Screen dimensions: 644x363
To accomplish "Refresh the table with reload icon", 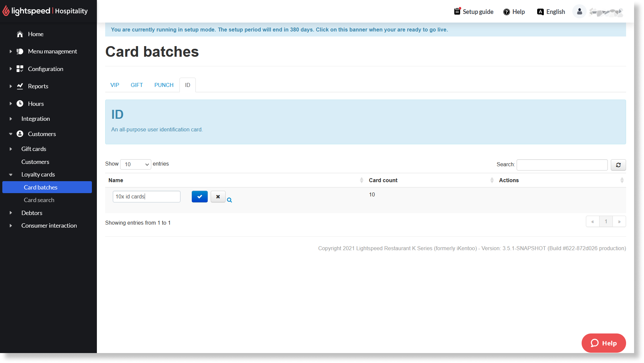I will tap(618, 165).
